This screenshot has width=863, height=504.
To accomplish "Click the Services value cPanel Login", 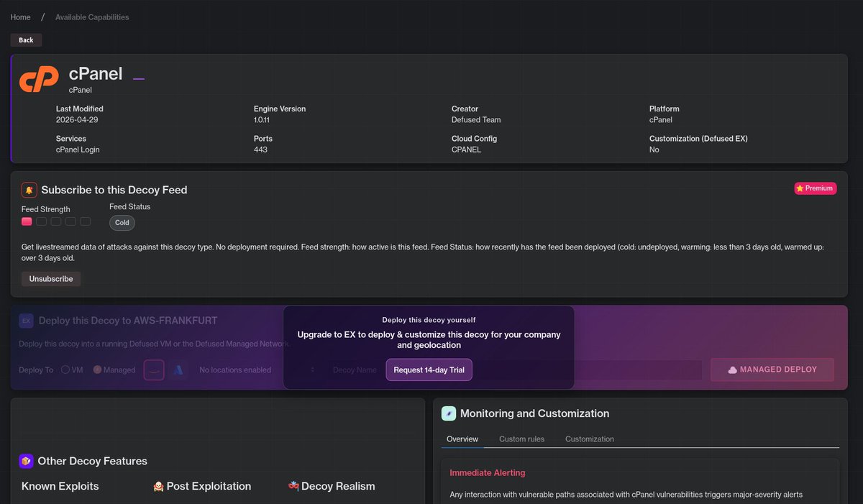I will click(x=78, y=150).
